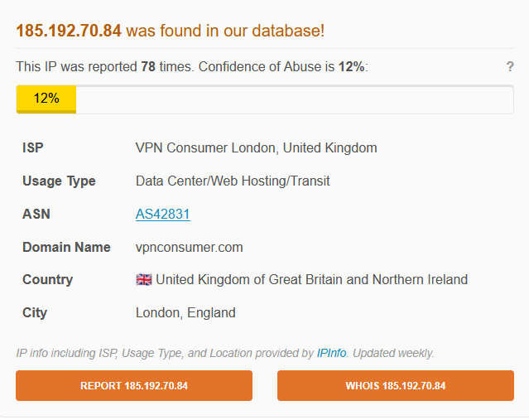Click the ISP row label
Viewport: 529px width, 420px height.
tap(33, 148)
